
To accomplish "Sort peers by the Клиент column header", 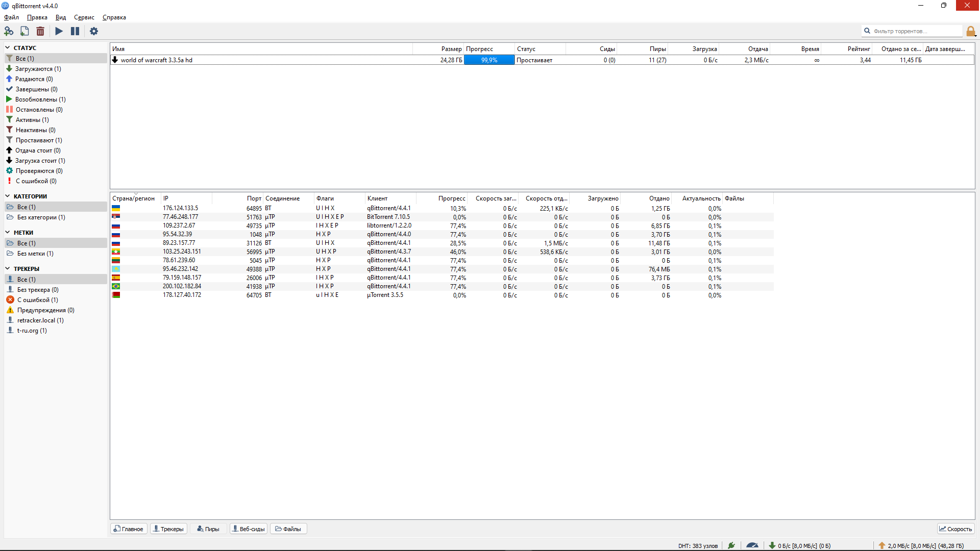I will [390, 198].
